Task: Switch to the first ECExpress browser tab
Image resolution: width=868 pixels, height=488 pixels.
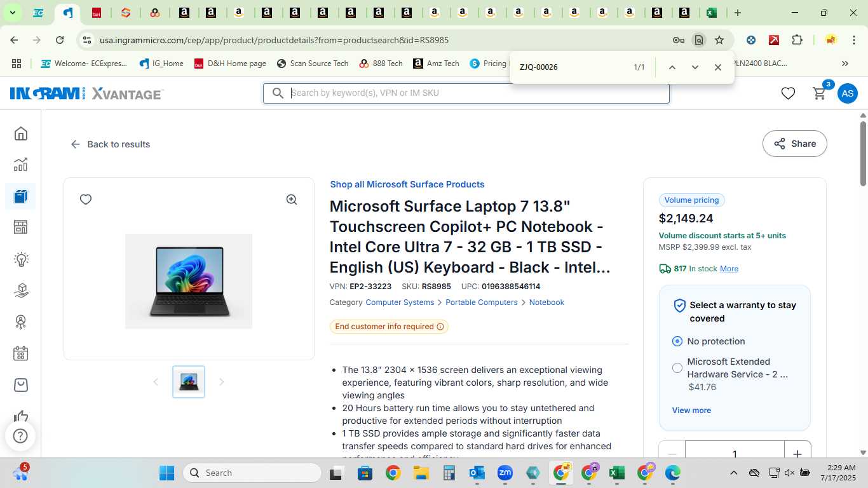Action: pyautogui.click(x=38, y=13)
